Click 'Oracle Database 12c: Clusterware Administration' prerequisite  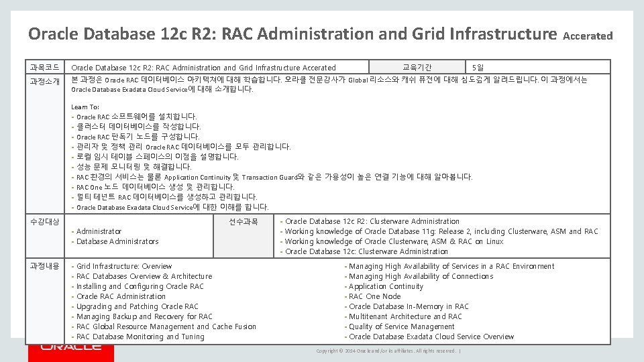[x=366, y=251]
